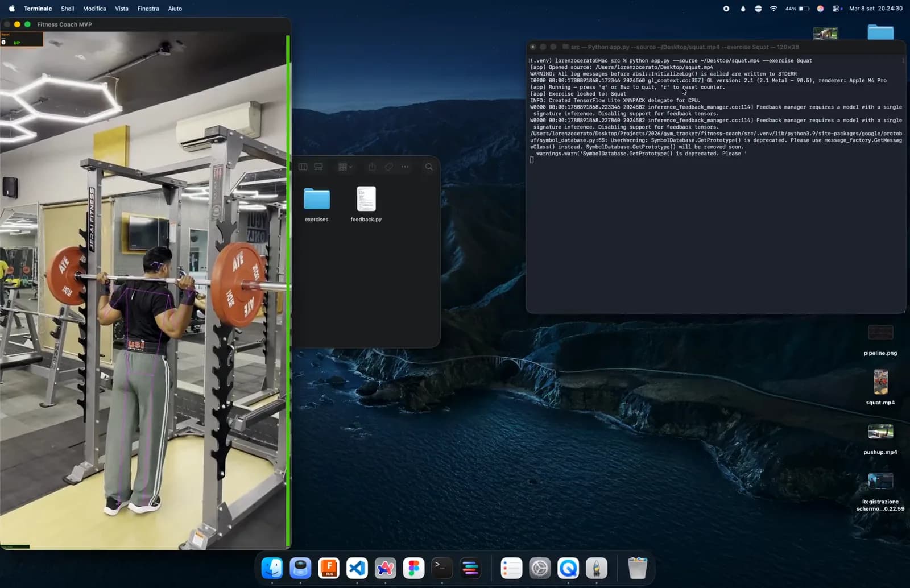
Task: Click the exercises folder name label
Action: (x=317, y=220)
